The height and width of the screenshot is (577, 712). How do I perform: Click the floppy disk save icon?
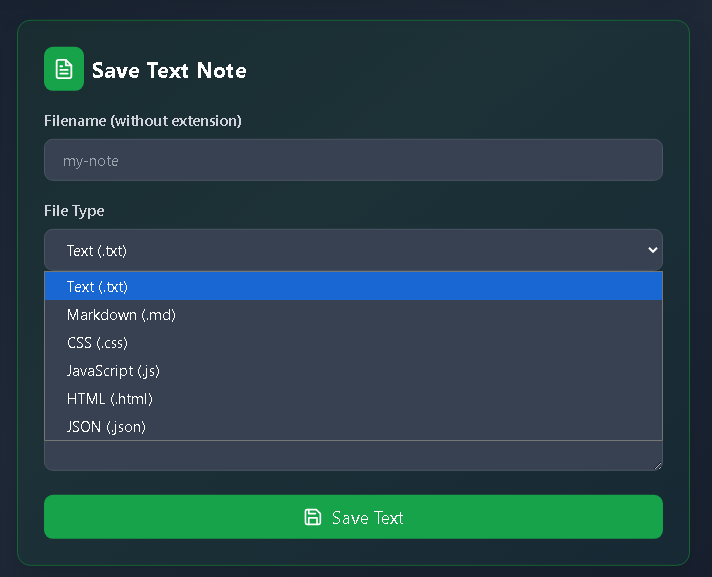pyautogui.click(x=312, y=517)
